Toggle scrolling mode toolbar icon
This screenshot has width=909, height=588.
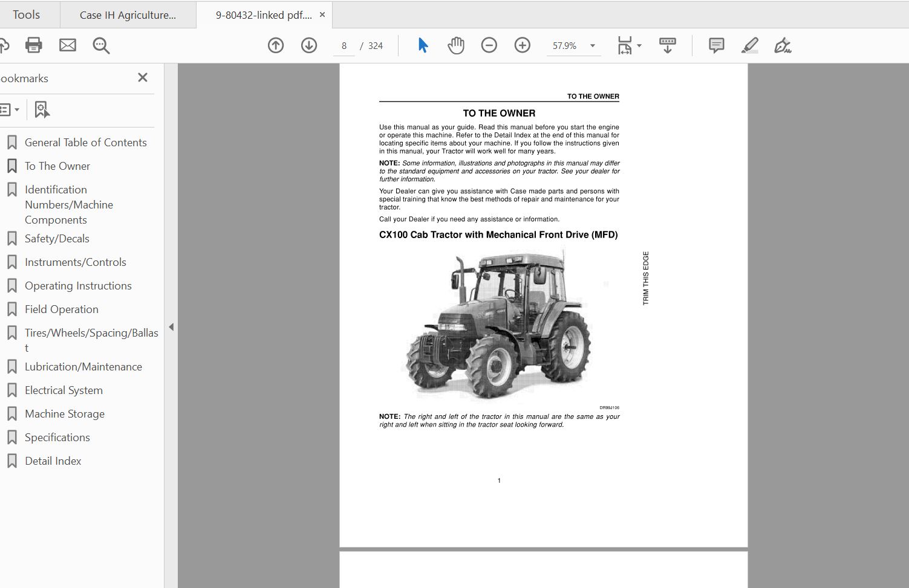(x=668, y=45)
